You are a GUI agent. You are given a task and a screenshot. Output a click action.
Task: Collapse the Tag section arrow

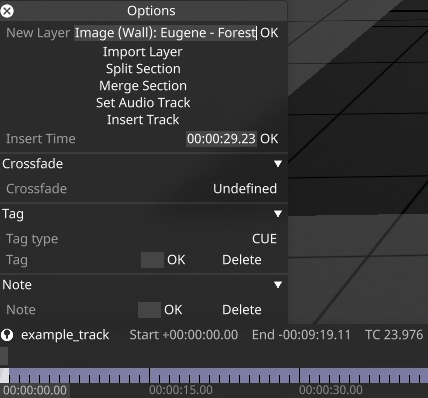coord(278,214)
